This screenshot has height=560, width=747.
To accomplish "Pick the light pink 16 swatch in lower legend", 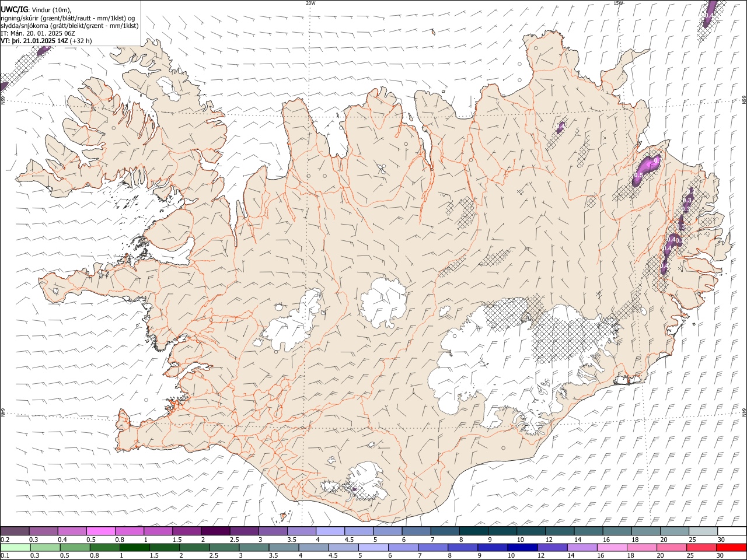I will pos(612,547).
